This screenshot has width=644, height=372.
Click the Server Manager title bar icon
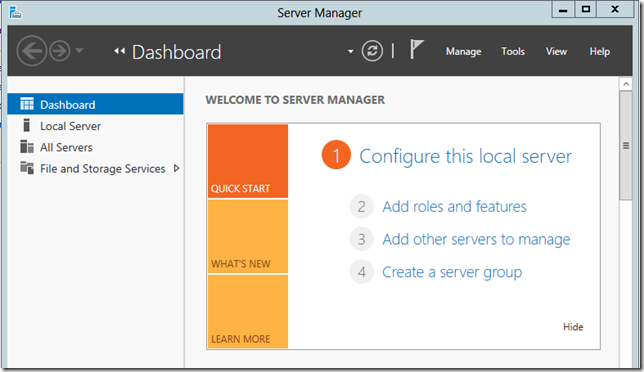point(15,12)
